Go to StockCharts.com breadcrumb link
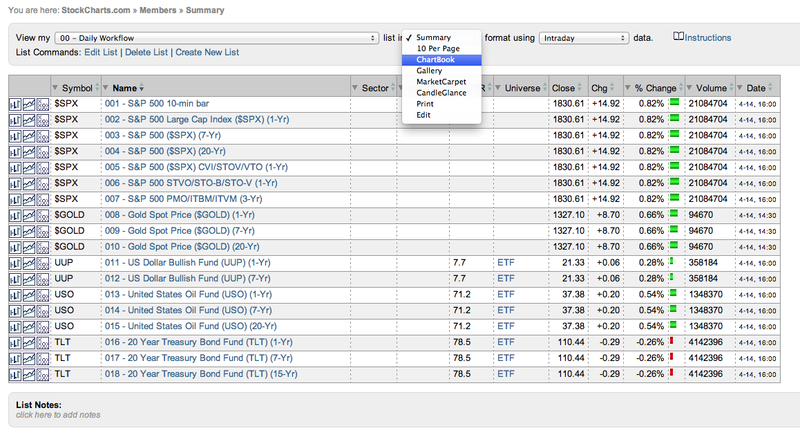Viewport: 800px width, 435px height. [96, 10]
